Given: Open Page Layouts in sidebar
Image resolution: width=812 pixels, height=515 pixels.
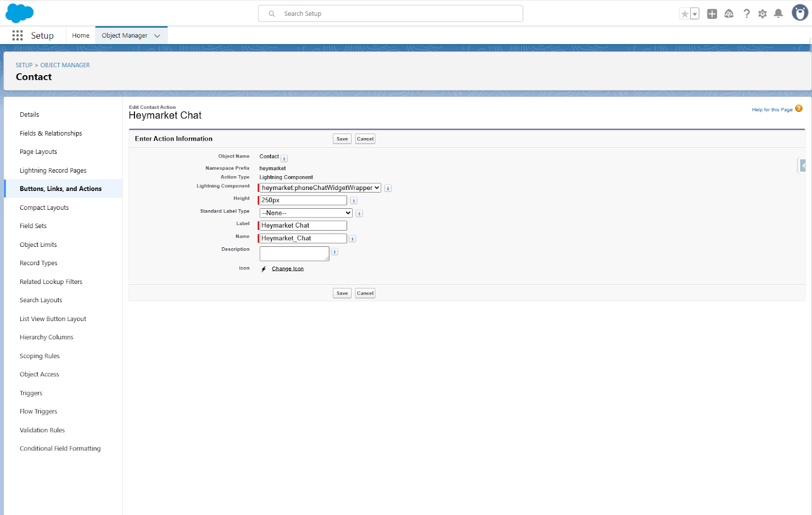Looking at the screenshot, I should [39, 152].
